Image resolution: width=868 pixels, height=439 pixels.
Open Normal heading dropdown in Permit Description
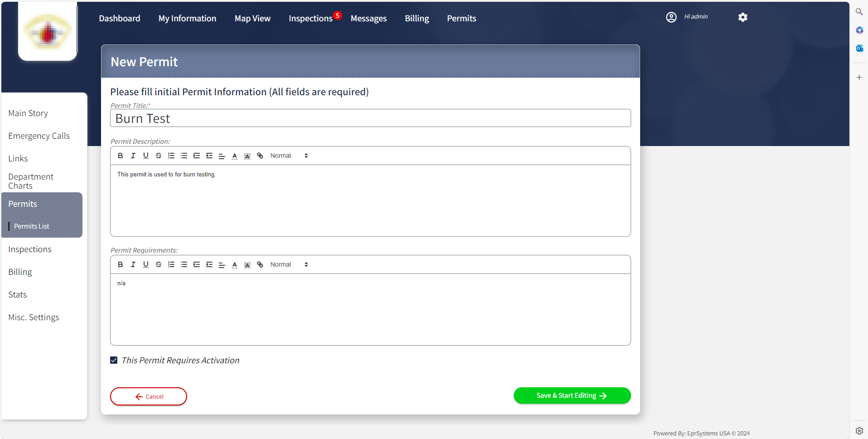[x=289, y=156]
